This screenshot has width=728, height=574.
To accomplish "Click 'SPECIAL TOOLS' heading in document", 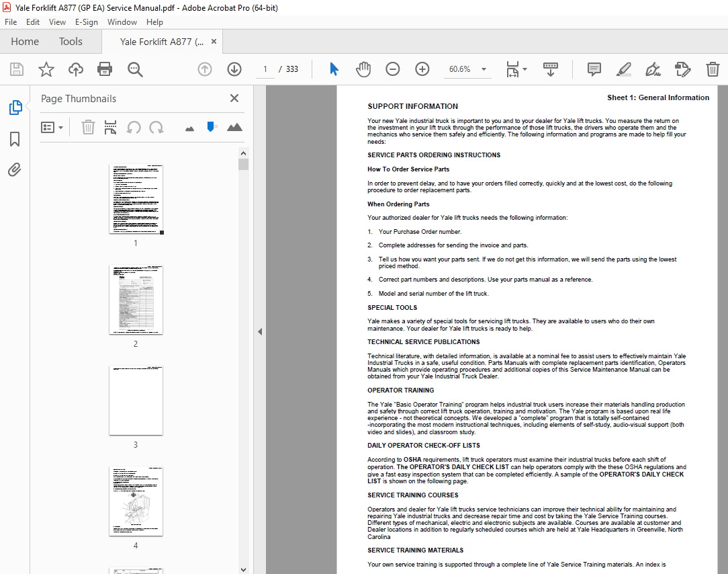I will point(392,308).
